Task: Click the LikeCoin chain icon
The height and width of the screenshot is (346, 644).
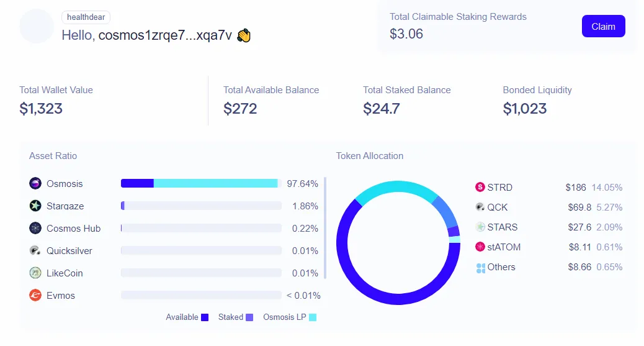Action: coord(35,273)
